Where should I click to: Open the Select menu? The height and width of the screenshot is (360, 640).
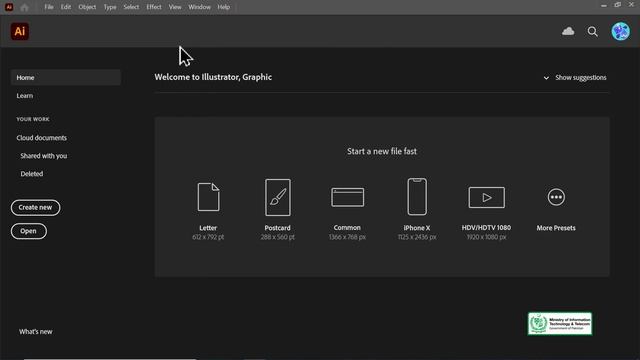click(131, 7)
